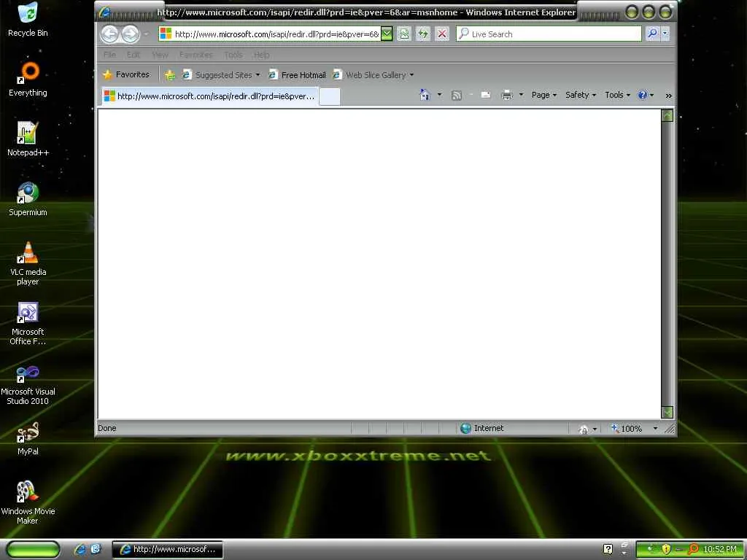Viewport: 747px width, 560px height.
Task: Toggle Compatibility View icon
Action: [x=404, y=34]
